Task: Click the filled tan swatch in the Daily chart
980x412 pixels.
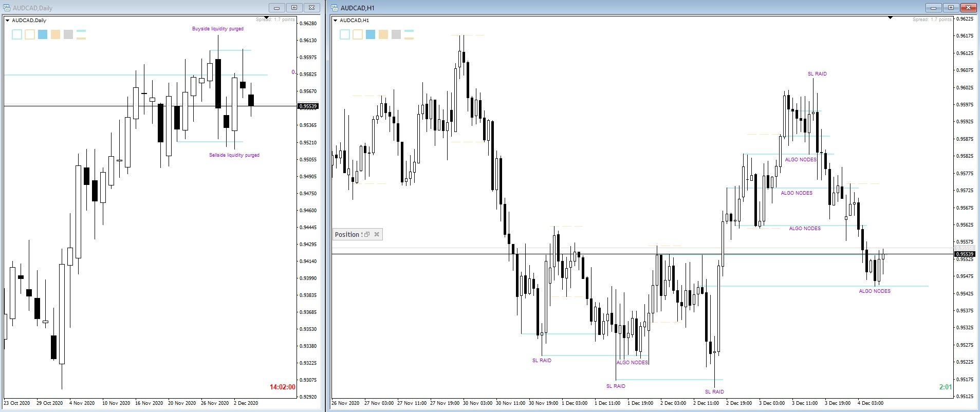Action: click(56, 34)
